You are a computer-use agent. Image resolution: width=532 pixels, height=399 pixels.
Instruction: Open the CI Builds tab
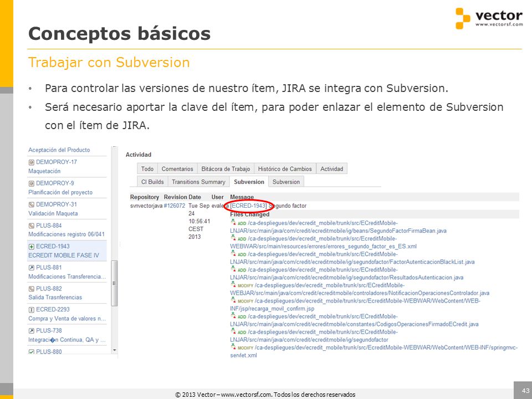pyautogui.click(x=152, y=182)
